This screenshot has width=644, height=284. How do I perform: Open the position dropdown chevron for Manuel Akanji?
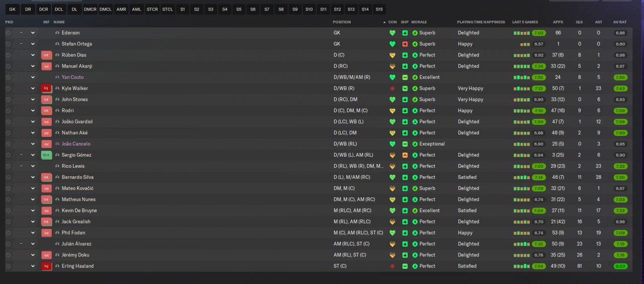[x=33, y=66]
